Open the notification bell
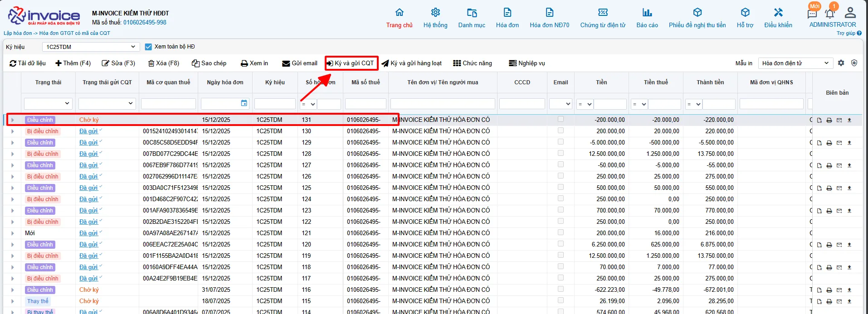Viewport: 868px width, 314px height. click(829, 14)
